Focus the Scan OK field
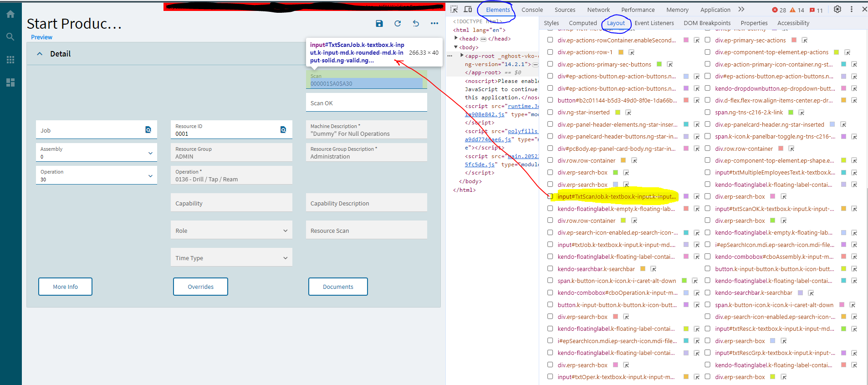This screenshot has width=868, height=385. point(366,103)
